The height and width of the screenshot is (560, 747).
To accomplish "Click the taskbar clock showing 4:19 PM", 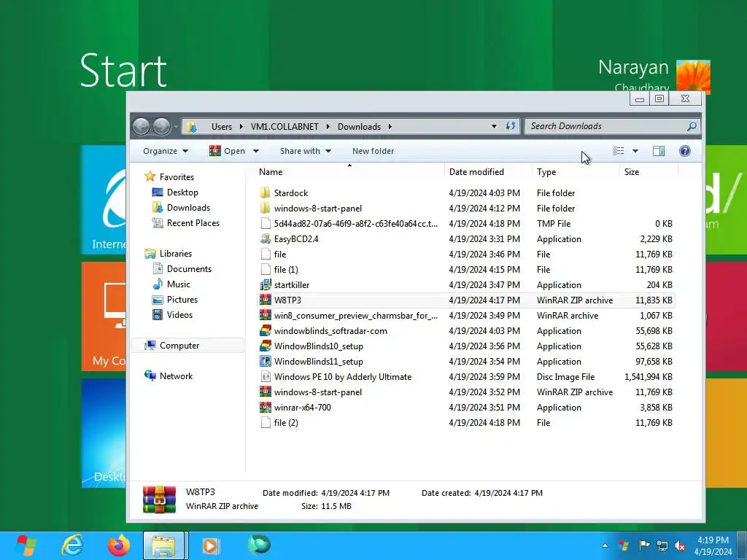I will (713, 545).
